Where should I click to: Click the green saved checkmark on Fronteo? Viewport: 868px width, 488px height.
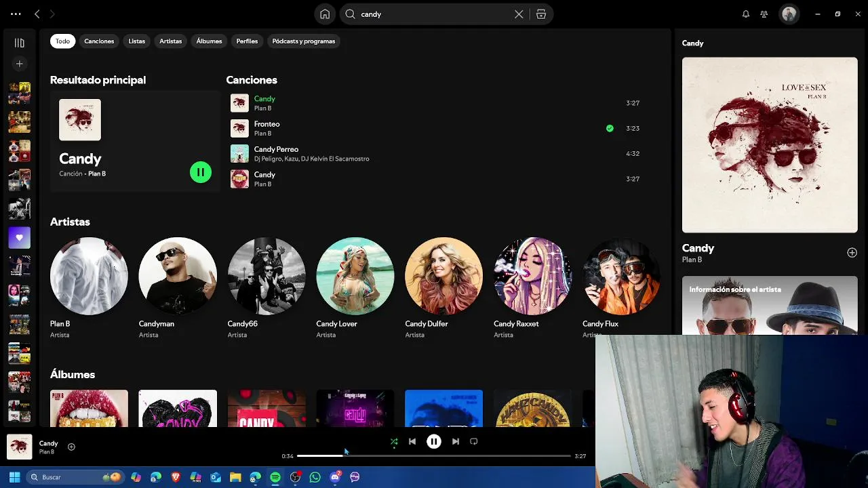610,128
